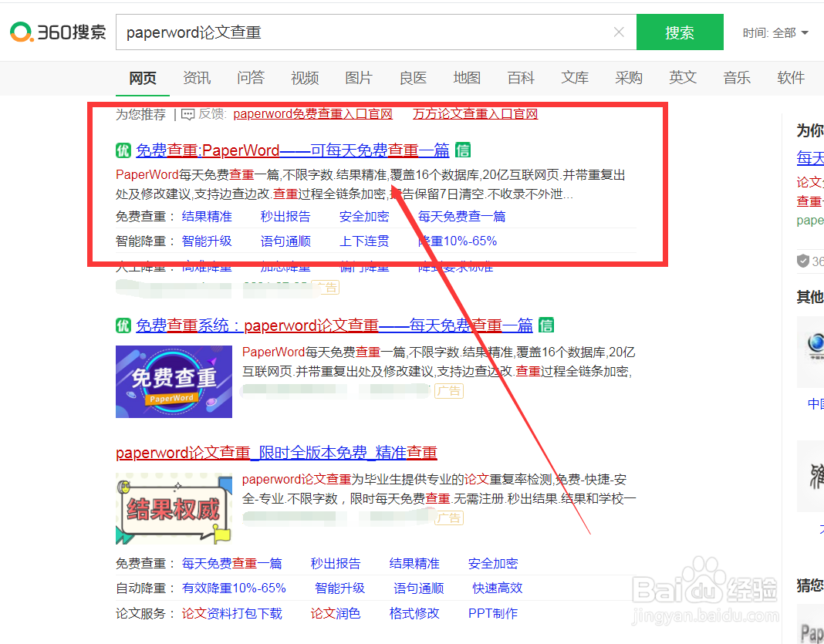The height and width of the screenshot is (644, 824).
Task: Click the 结果权威 thumbnail image
Action: coord(174,508)
